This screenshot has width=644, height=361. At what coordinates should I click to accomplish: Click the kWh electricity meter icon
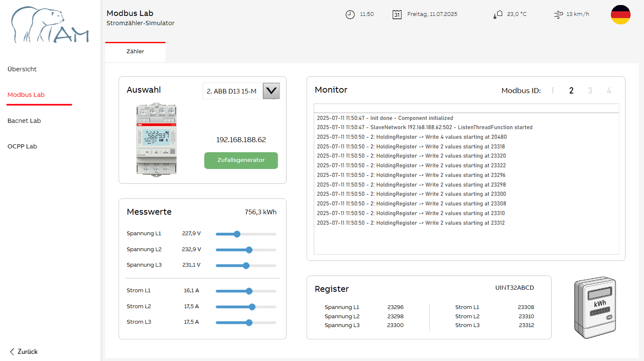(x=595, y=307)
